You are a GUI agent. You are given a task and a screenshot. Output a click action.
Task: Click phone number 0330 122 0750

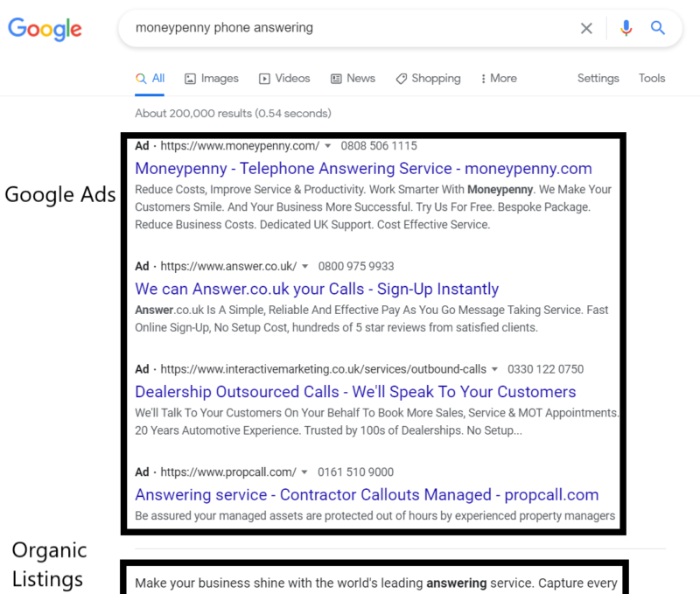[545, 369]
